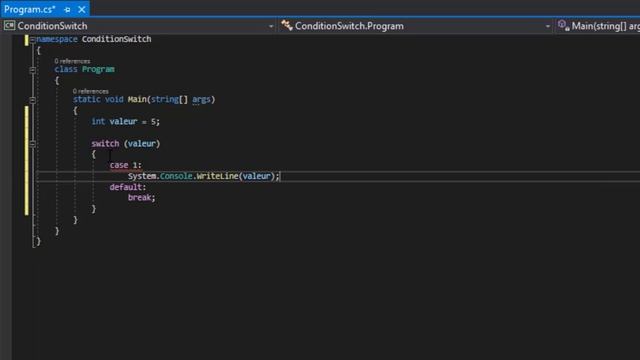
Task: Click the class icon beside ConditionSwitch.Program
Action: (287, 26)
